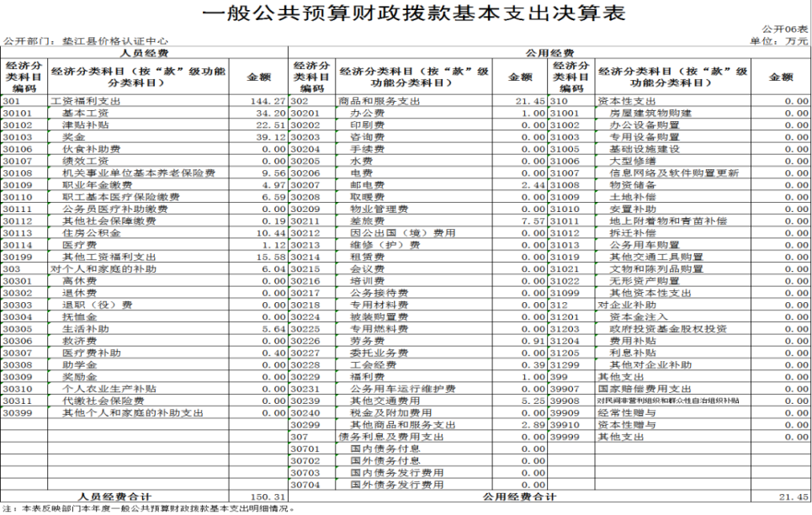This screenshot has width=812, height=515.
Task: Click the 房屋建筑物购建 label
Action: pyautogui.click(x=650, y=113)
